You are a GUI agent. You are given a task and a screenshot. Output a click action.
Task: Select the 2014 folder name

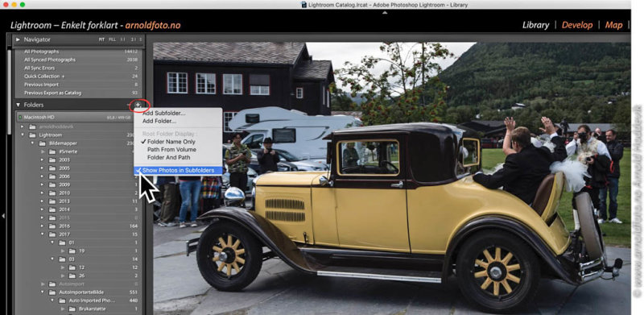click(x=64, y=209)
